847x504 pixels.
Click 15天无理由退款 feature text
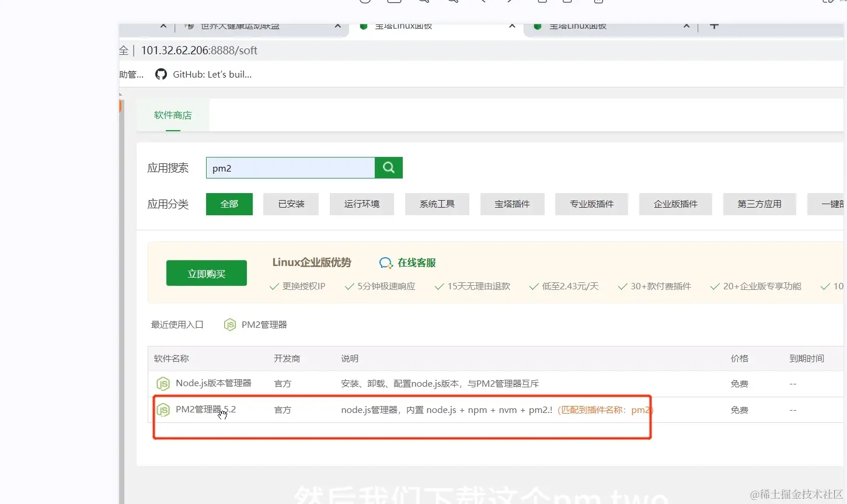[479, 286]
